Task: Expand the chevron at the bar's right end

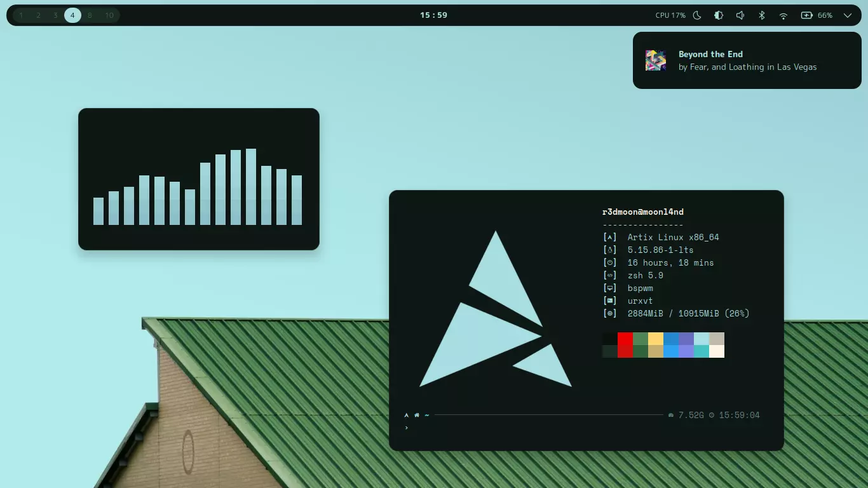Action: [x=848, y=15]
